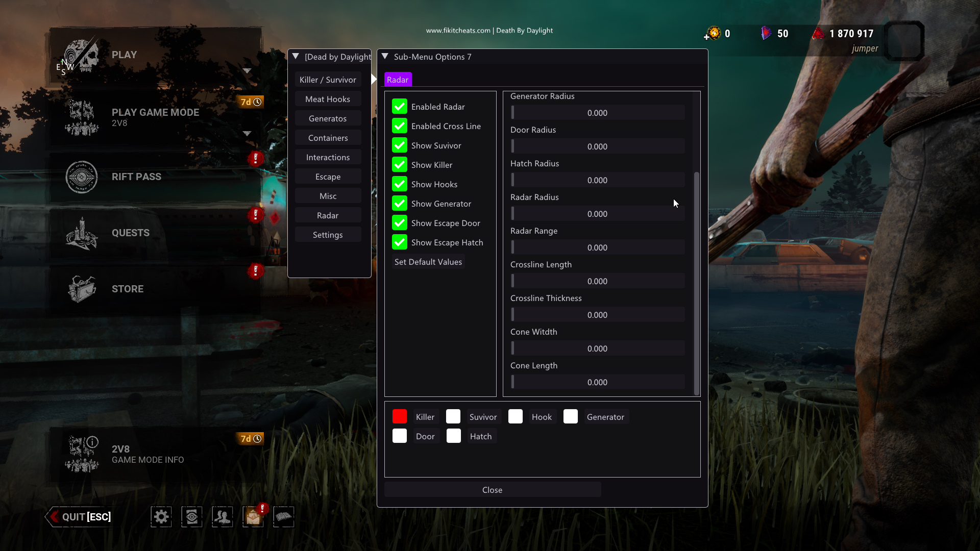Expand the PLAY dropdown arrow

point(247,71)
